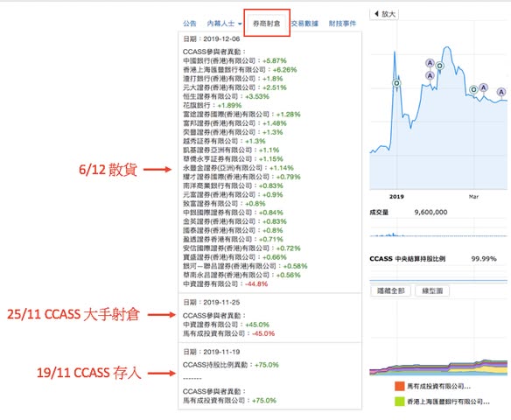Open the 內幕人士 tab
The height and width of the screenshot is (420, 511).
220,24
